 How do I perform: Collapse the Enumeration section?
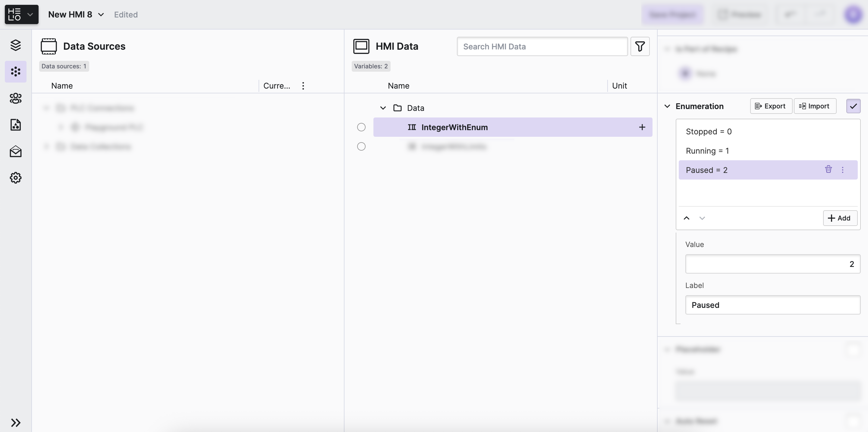(x=667, y=106)
